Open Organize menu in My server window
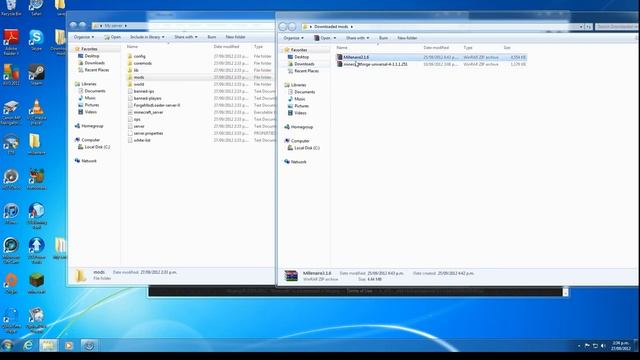This screenshot has width=640, height=360. (x=84, y=37)
